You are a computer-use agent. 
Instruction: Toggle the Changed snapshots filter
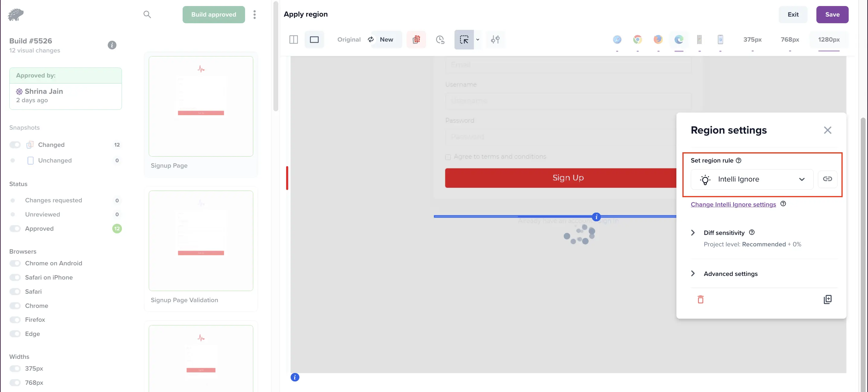pos(15,145)
